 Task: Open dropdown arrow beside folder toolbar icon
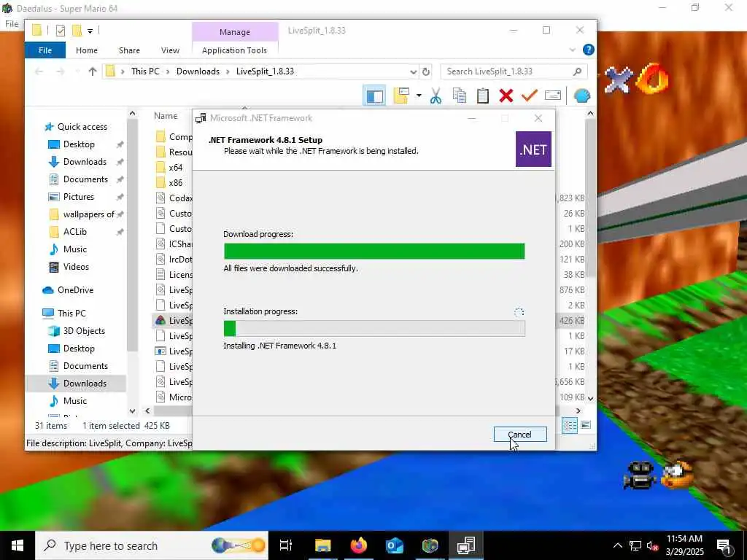pos(419,96)
